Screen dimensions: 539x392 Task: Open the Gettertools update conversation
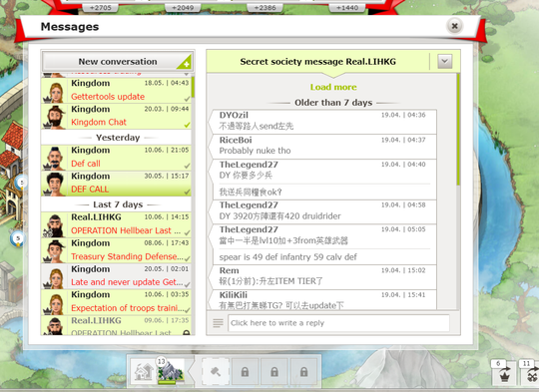(116, 90)
